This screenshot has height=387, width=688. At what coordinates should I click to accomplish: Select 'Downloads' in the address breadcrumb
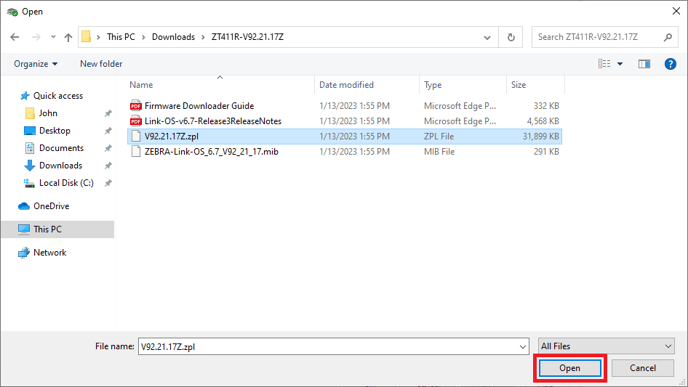coord(173,37)
